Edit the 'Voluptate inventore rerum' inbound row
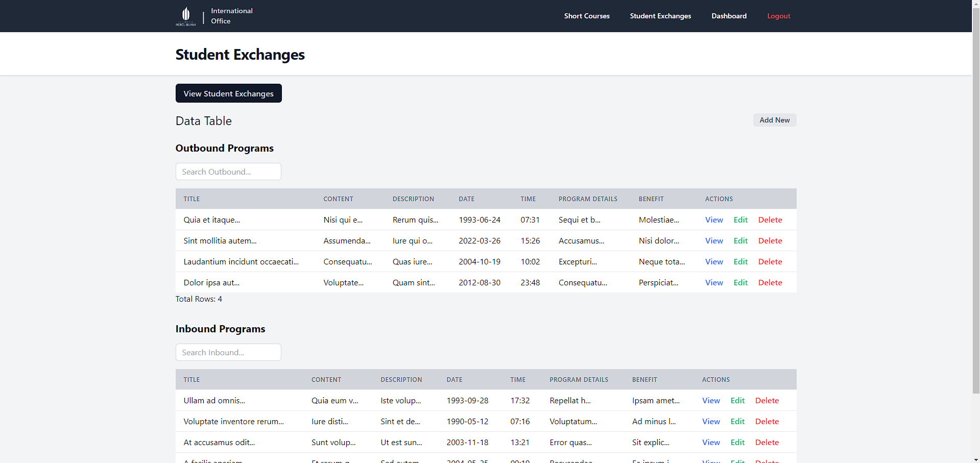The image size is (980, 463). pos(737,421)
